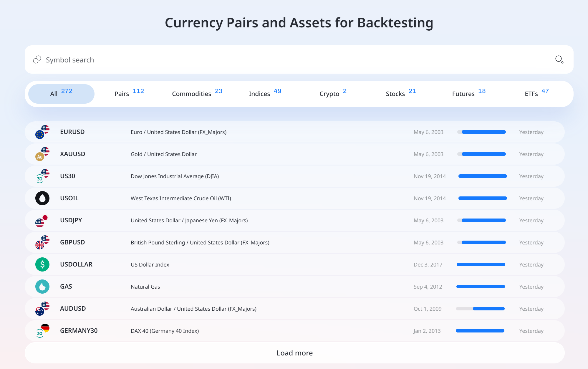Switch to the Pairs tab
588x369 pixels.
coord(129,94)
